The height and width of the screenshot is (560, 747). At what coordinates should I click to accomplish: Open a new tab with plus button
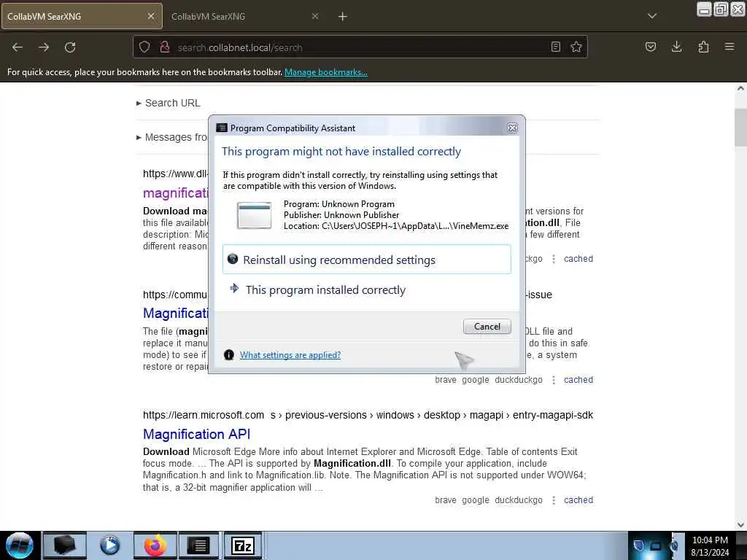coord(343,17)
